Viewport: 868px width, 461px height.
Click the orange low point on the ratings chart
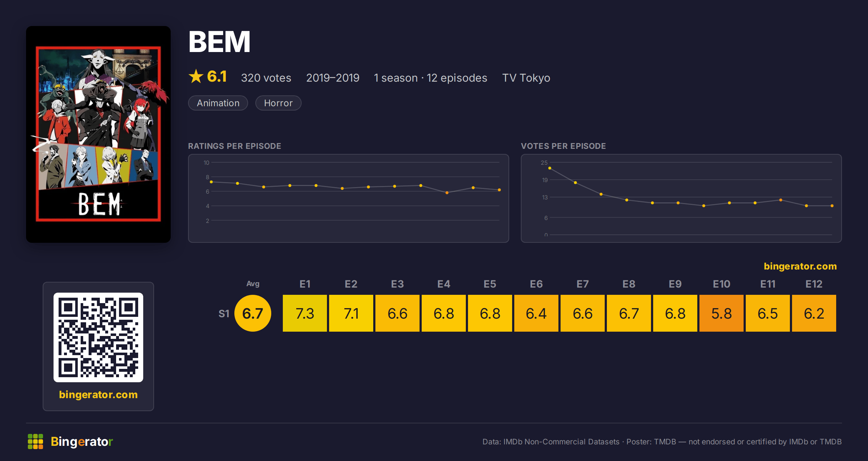tap(447, 193)
